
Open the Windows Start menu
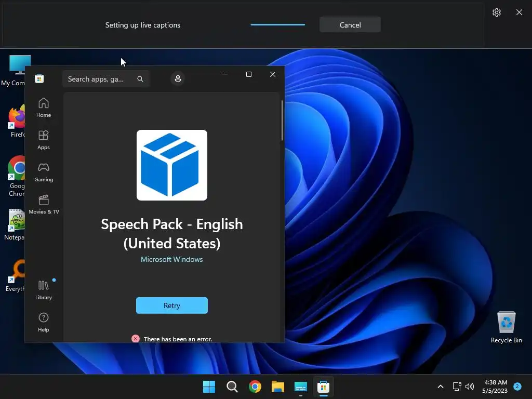pos(209,387)
